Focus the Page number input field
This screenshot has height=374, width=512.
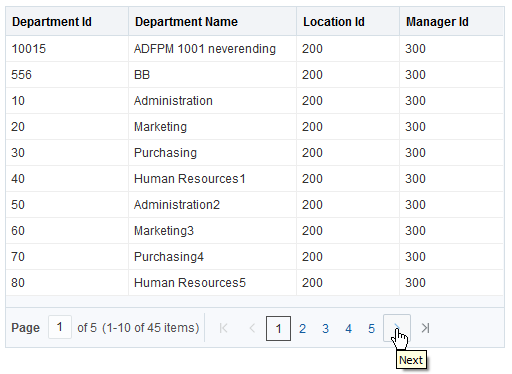pyautogui.click(x=60, y=327)
